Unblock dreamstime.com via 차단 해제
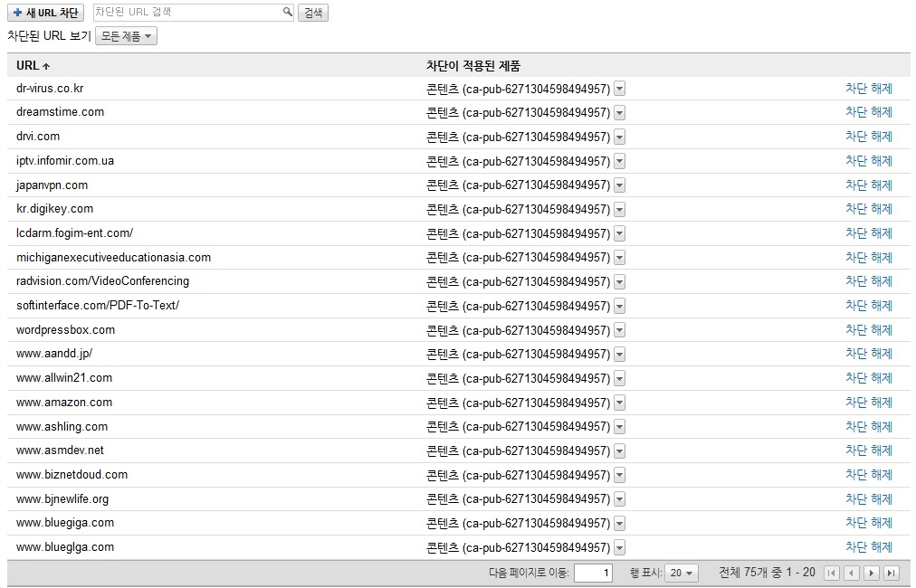Screen dimensions: 916x588 tap(868, 112)
